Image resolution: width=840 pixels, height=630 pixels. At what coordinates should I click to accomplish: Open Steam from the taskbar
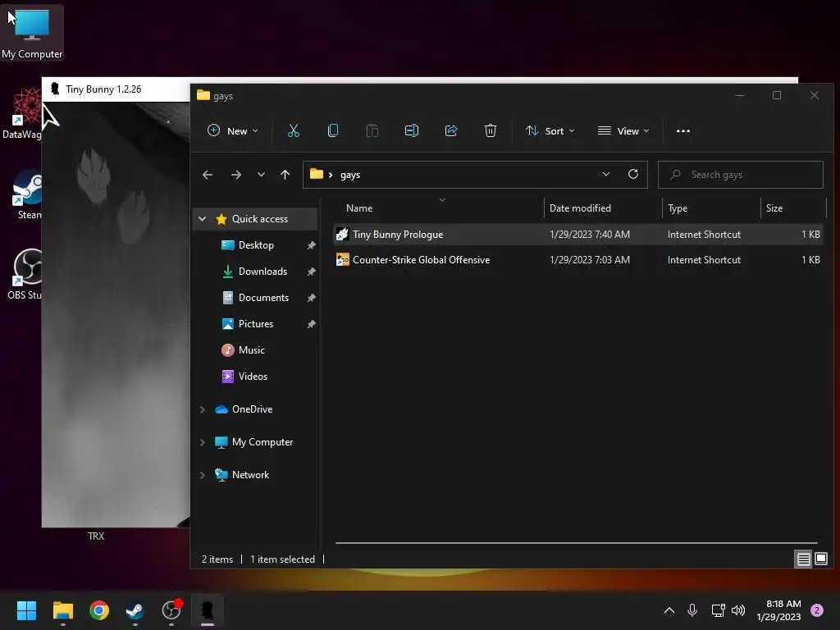[135, 610]
